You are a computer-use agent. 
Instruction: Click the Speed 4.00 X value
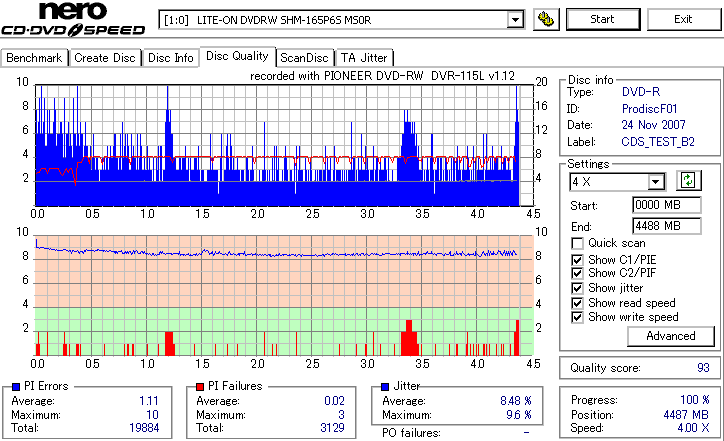coord(694,428)
